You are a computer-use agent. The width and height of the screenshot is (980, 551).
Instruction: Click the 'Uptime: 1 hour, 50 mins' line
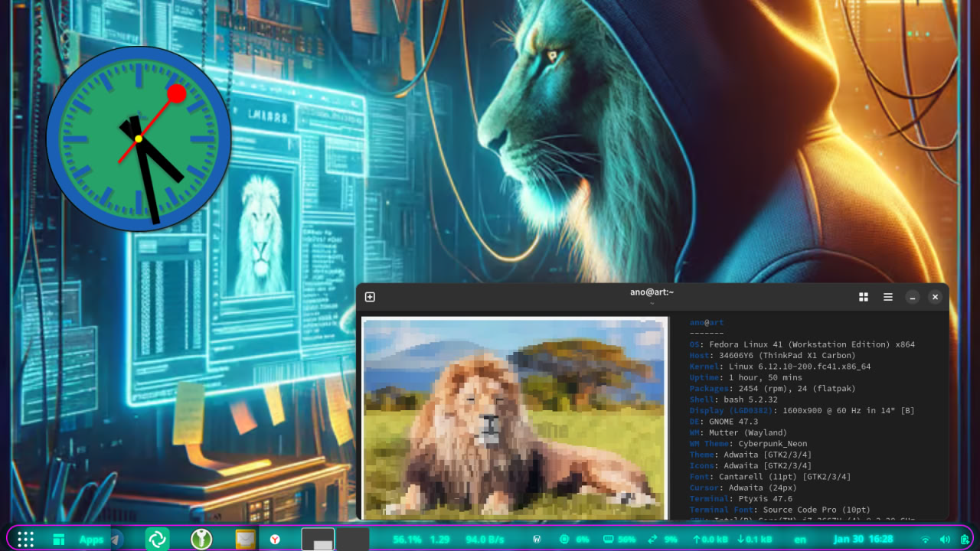click(746, 377)
